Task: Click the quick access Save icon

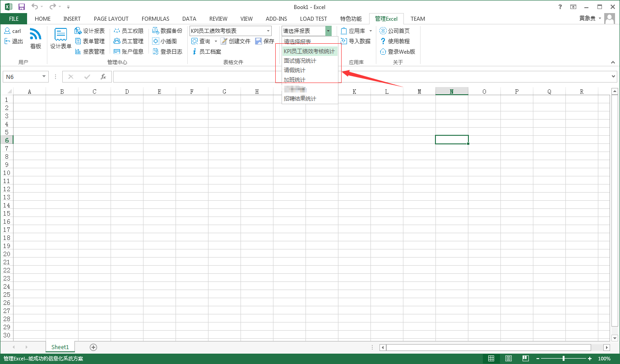Action: click(22, 7)
